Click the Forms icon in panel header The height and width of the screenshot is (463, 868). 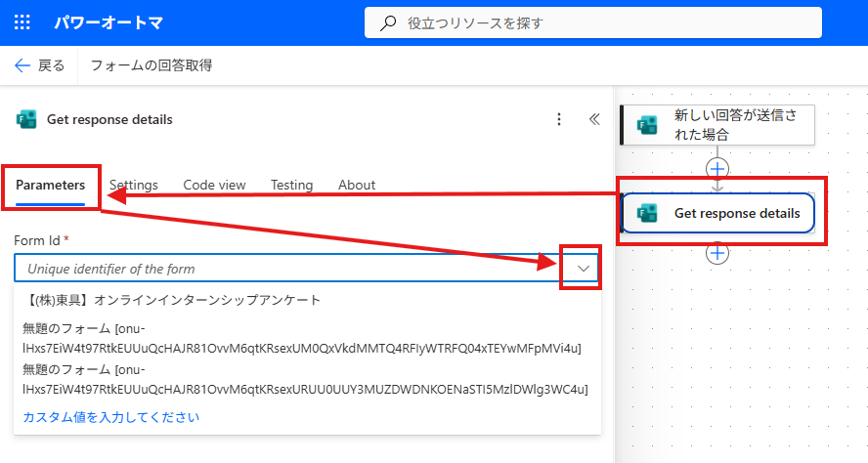click(x=26, y=119)
